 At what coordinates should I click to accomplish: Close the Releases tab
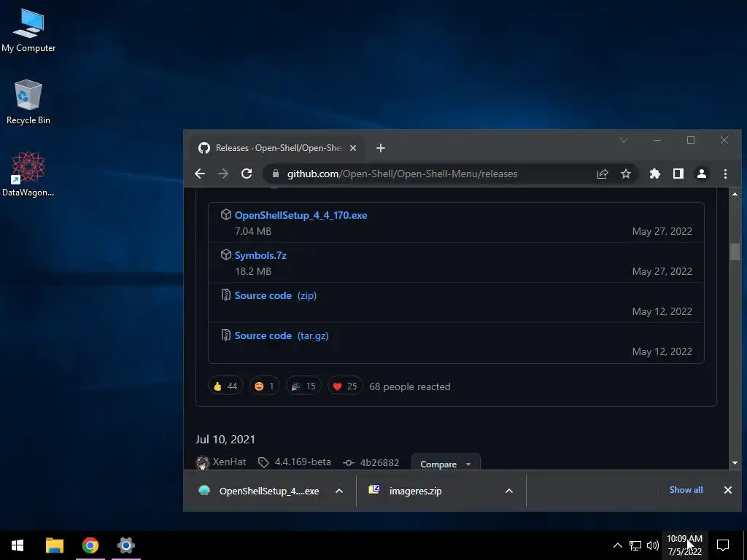tap(353, 148)
